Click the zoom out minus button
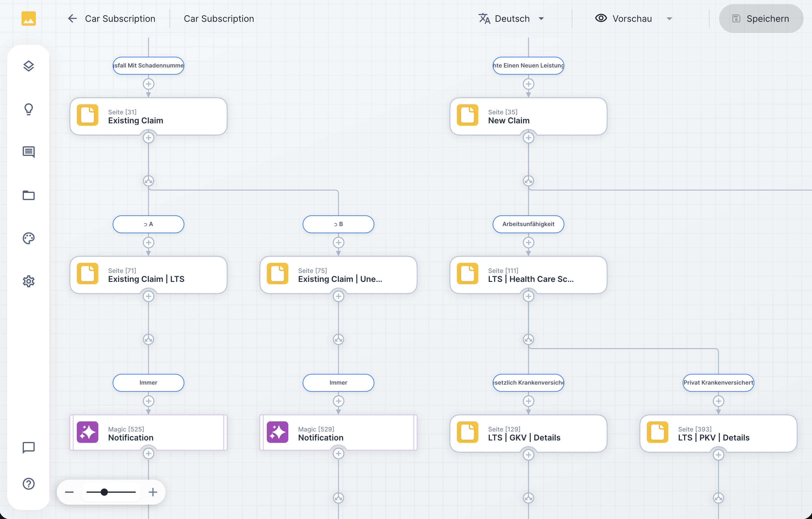 [70, 492]
